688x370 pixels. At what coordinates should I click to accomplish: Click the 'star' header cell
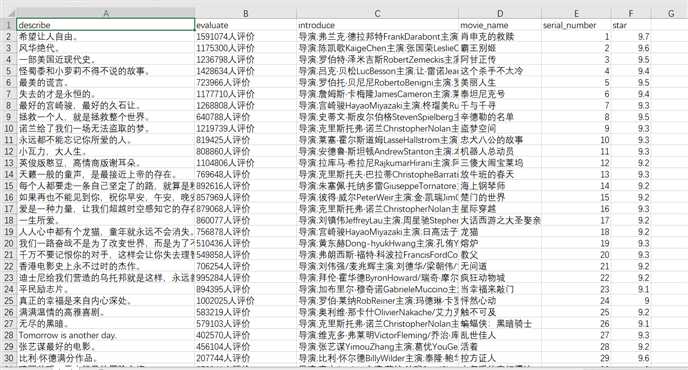click(631, 25)
